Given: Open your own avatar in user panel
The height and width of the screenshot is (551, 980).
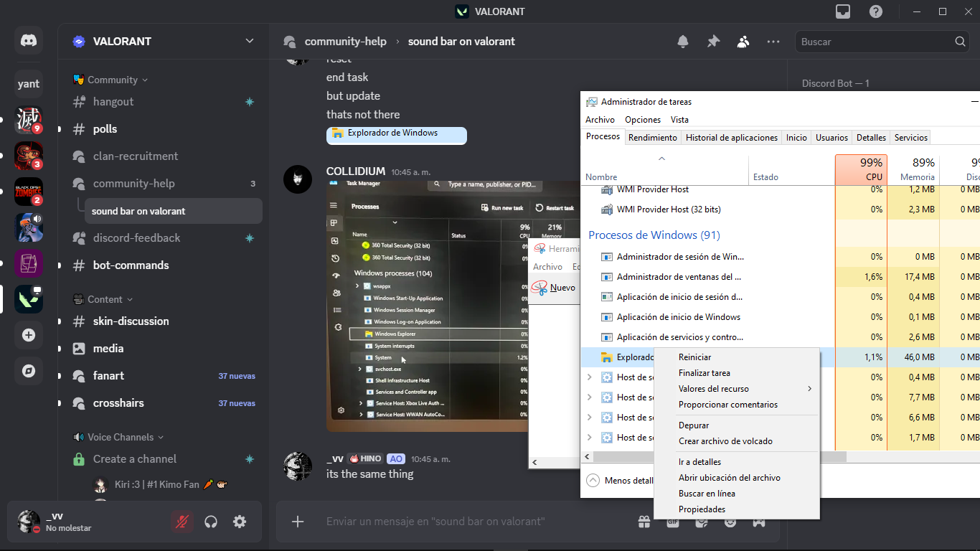Looking at the screenshot, I should coord(29,522).
